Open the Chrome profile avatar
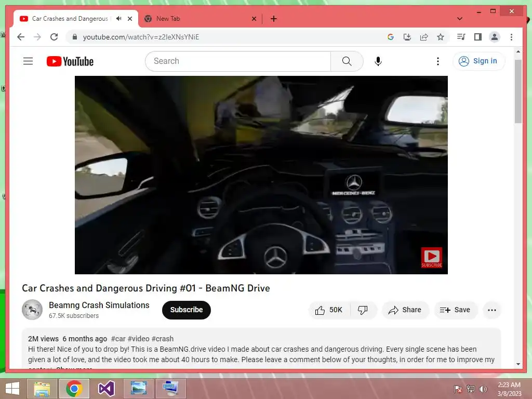This screenshot has height=399, width=532. tap(495, 37)
